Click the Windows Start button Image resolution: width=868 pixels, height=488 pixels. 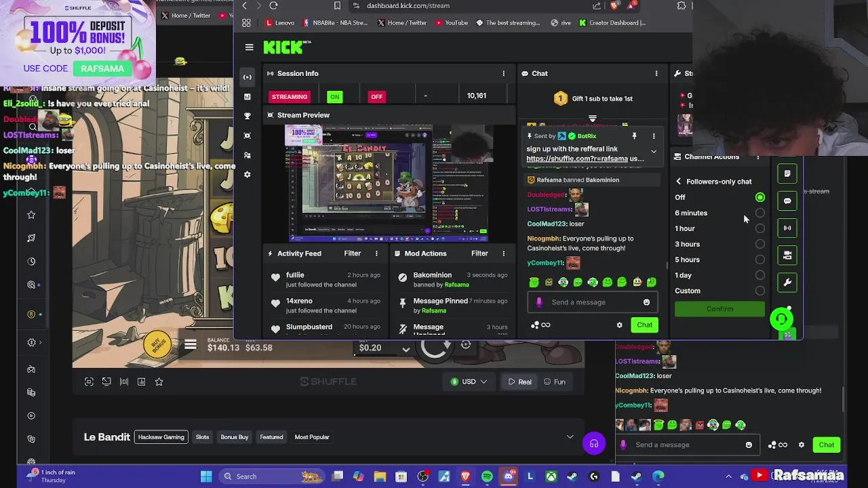206,476
